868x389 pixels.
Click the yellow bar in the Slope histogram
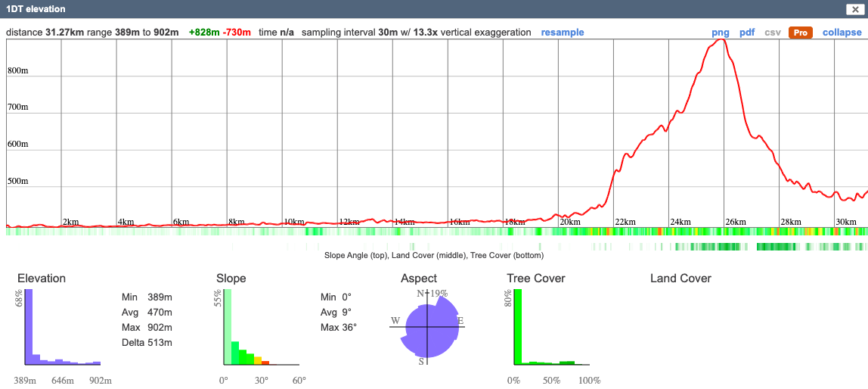(x=258, y=361)
